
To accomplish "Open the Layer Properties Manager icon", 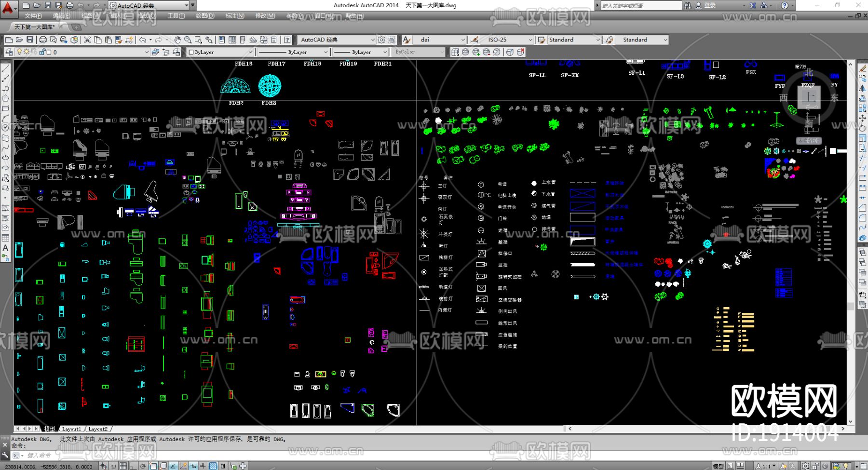I will [9, 52].
